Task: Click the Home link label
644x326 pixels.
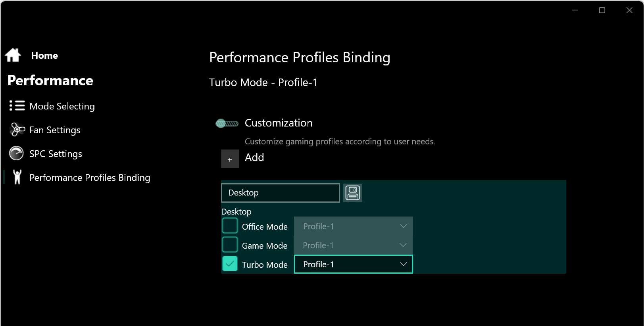Action: [x=44, y=56]
